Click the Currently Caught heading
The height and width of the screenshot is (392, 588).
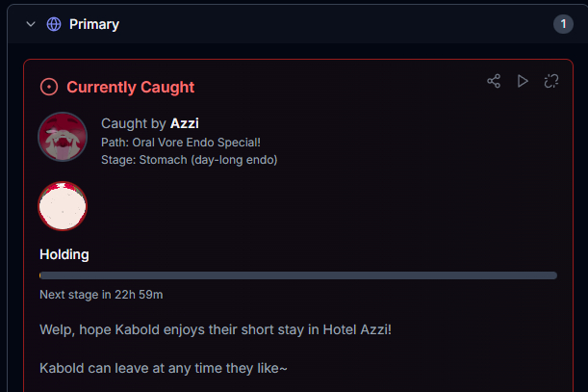point(130,88)
